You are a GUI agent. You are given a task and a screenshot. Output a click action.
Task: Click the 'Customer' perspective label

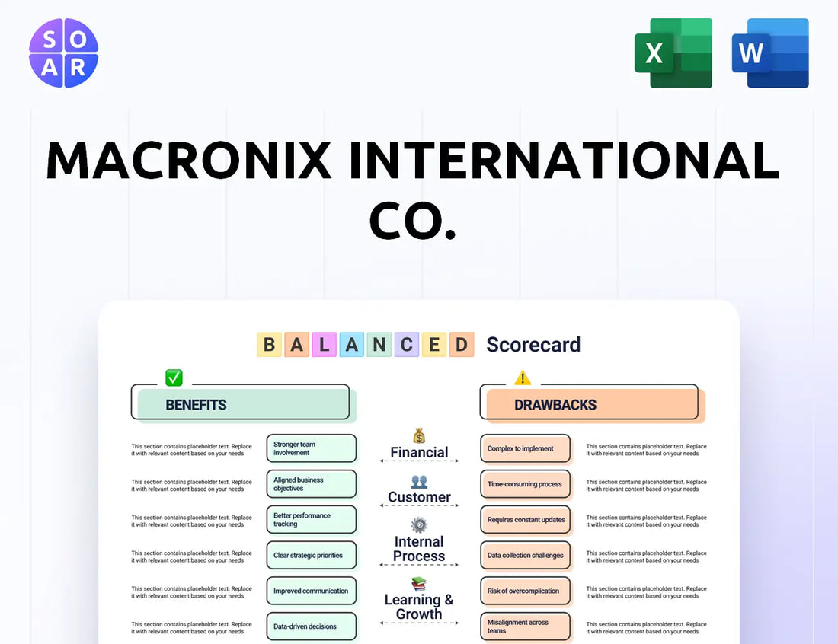click(x=419, y=497)
